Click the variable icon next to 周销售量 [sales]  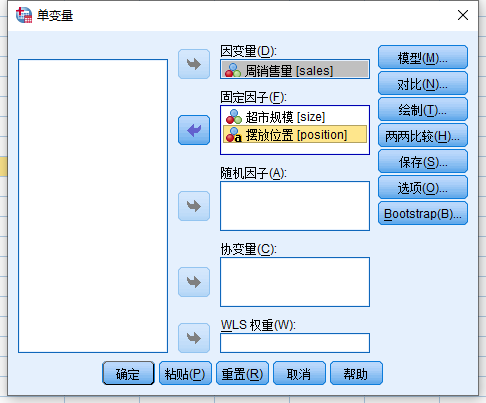point(233,70)
